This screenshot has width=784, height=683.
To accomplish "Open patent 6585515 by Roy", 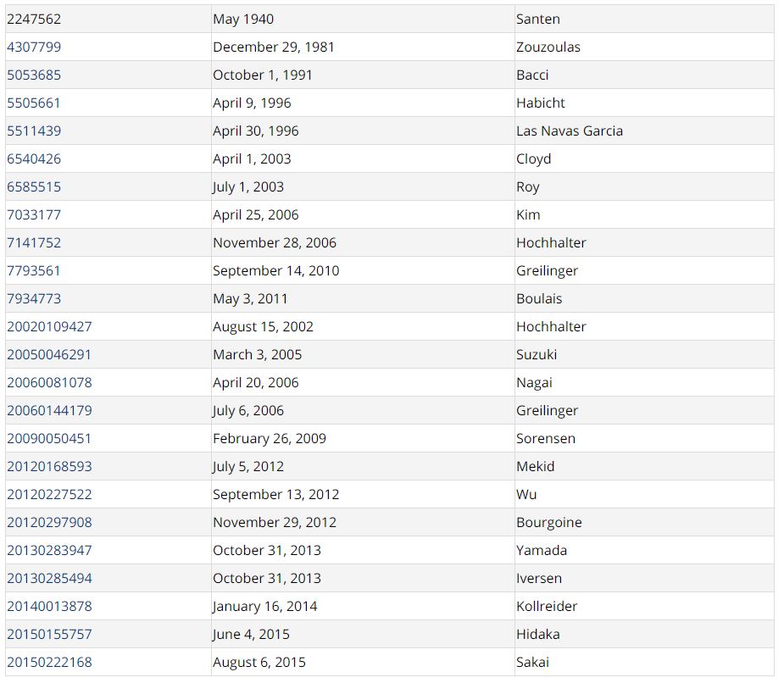I will (x=34, y=187).
